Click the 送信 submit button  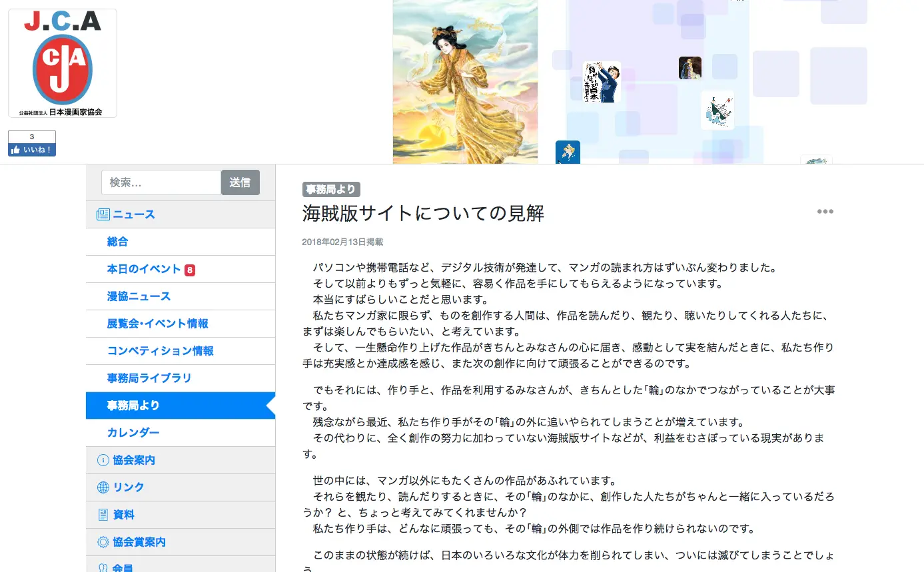point(240,182)
